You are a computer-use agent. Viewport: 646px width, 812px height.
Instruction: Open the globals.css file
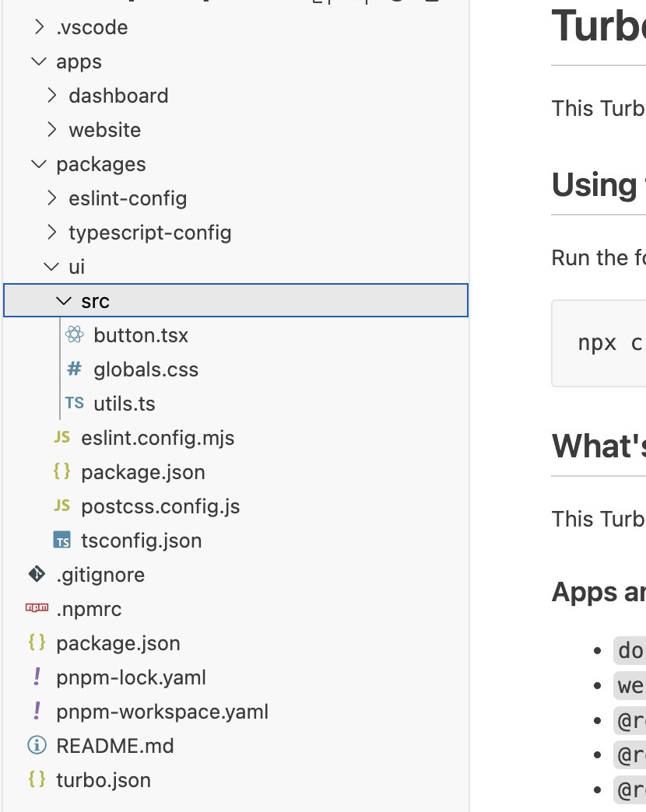click(x=146, y=369)
